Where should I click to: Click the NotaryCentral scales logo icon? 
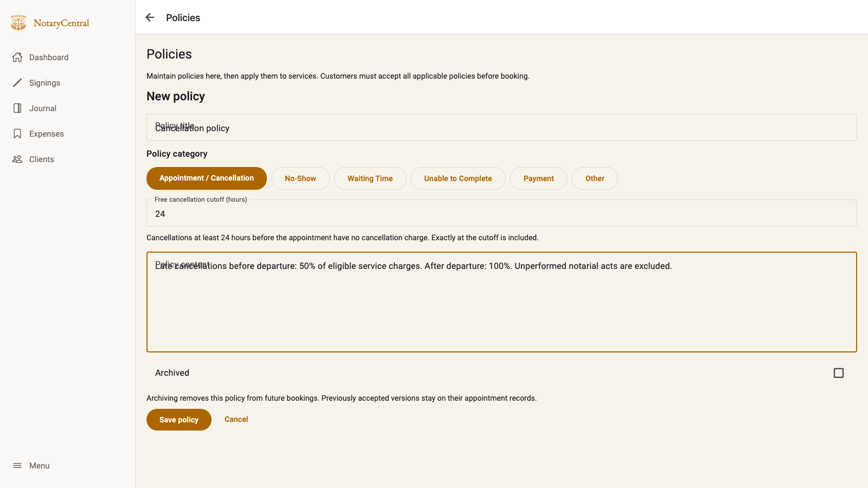tap(18, 23)
